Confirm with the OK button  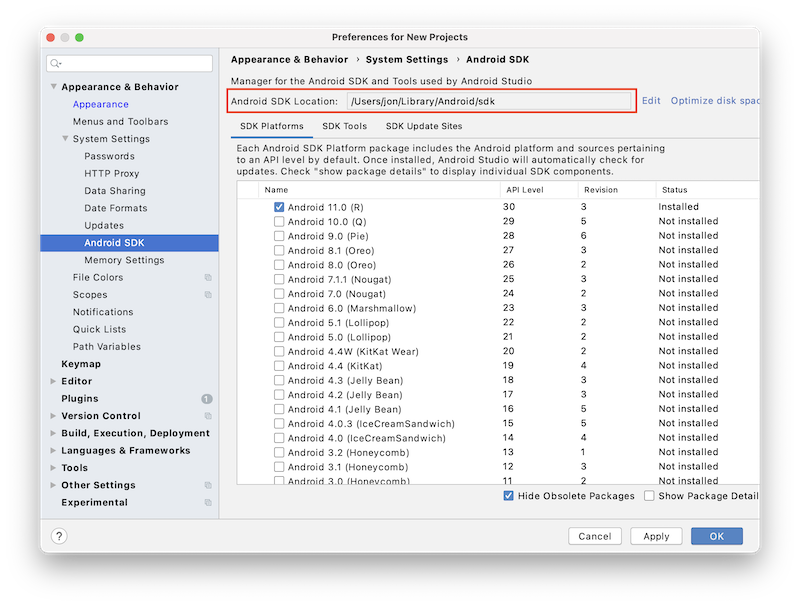tap(717, 536)
